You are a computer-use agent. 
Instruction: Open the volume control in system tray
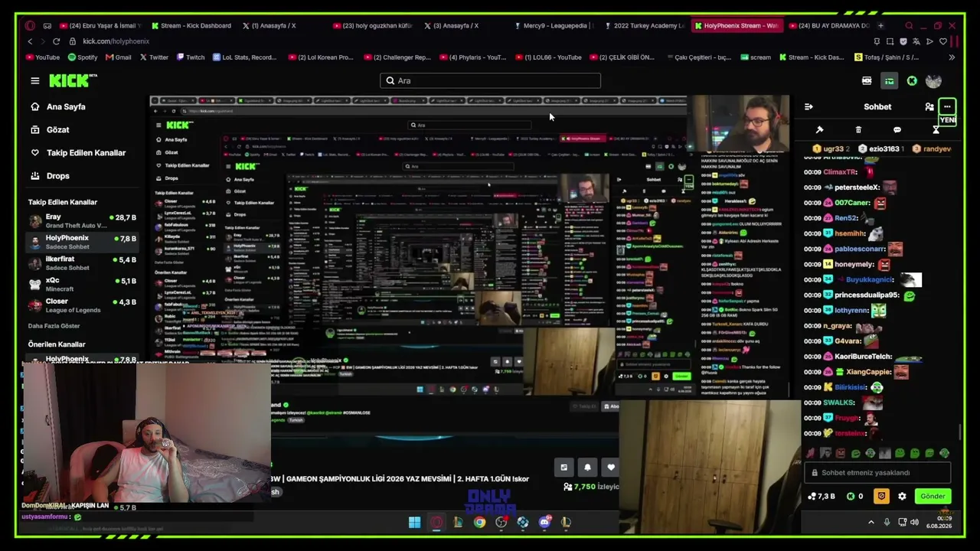point(915,523)
